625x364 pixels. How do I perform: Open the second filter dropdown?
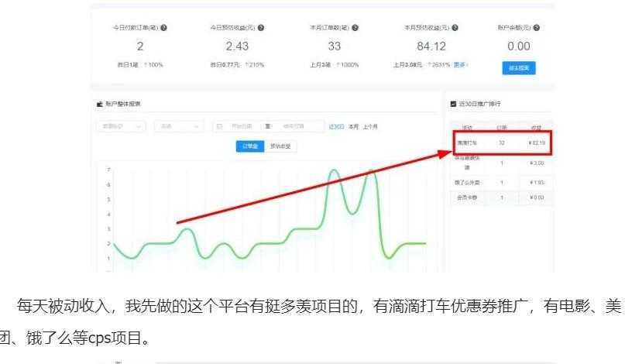click(x=178, y=126)
